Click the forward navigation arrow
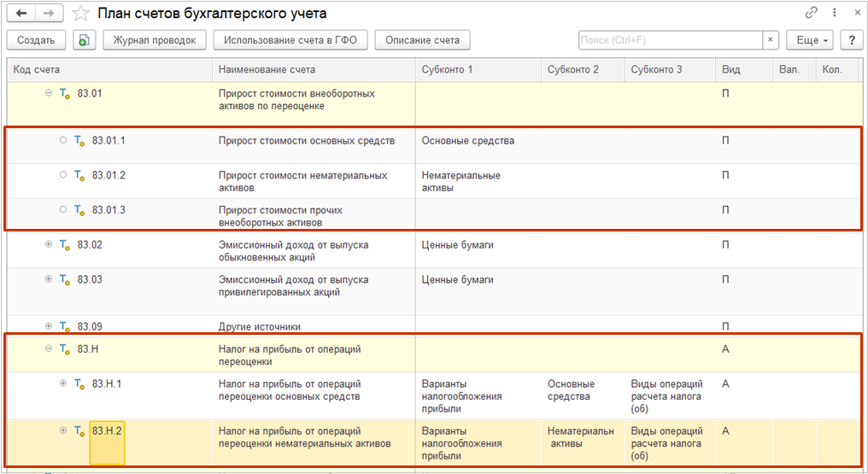 (x=49, y=14)
